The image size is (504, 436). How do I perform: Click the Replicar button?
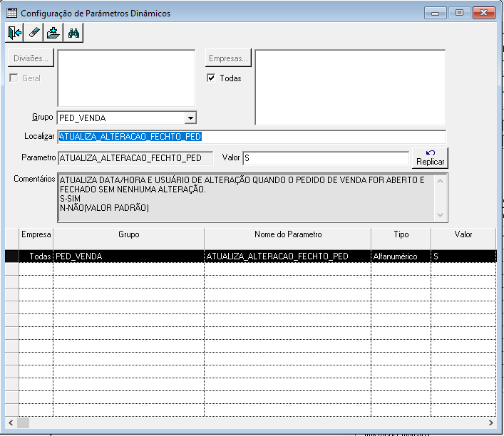pos(430,157)
